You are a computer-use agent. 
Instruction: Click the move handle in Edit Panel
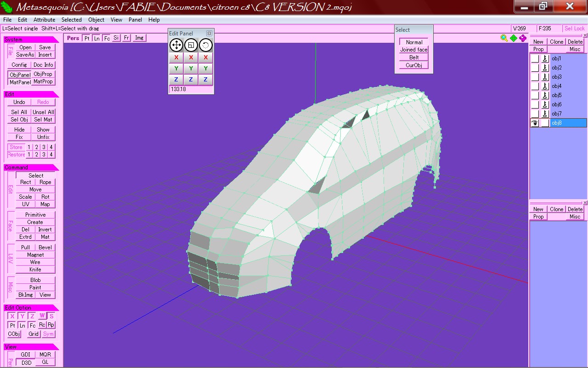click(176, 45)
